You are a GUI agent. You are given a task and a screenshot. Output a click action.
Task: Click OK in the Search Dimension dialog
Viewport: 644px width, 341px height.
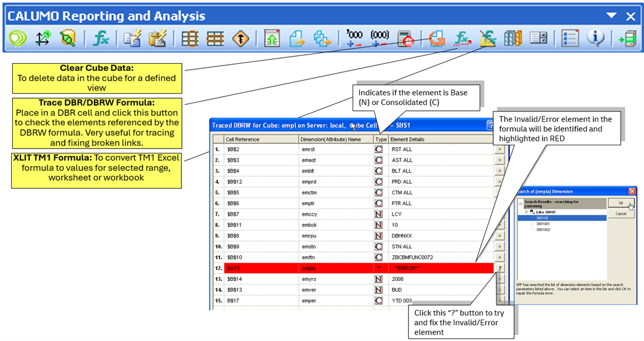click(621, 203)
